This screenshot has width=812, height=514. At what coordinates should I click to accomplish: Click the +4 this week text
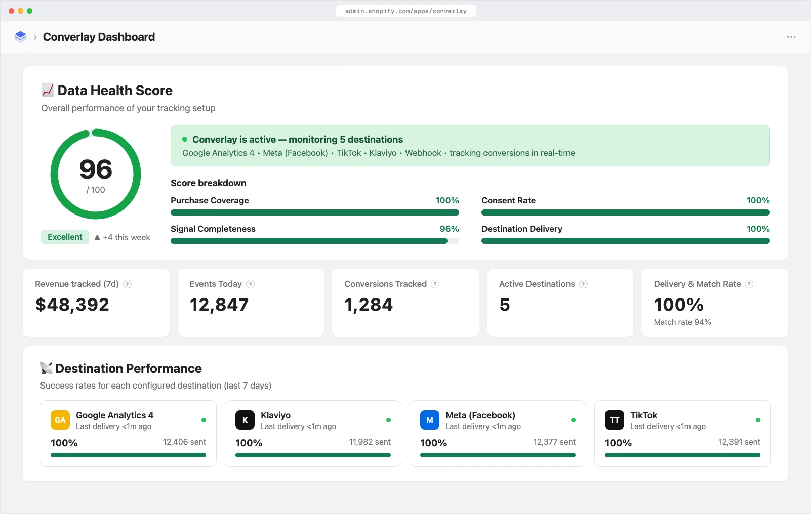(x=127, y=238)
